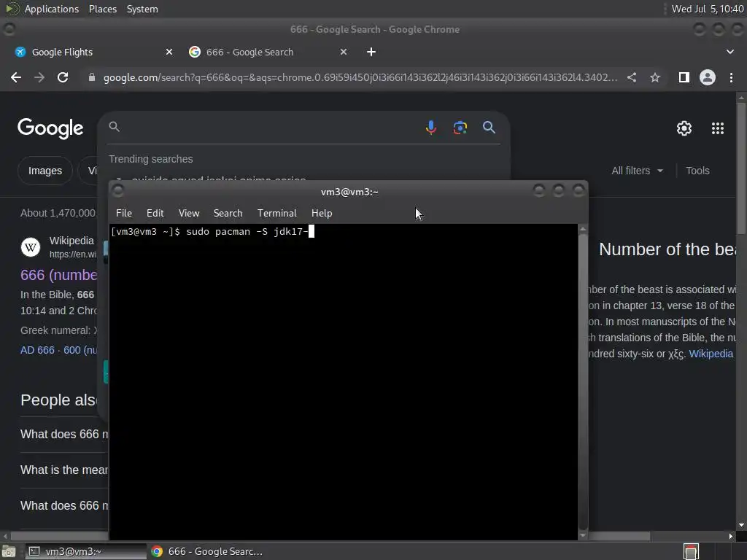Expand Chrome tab search chevron
The image size is (747, 560).
pos(729,52)
